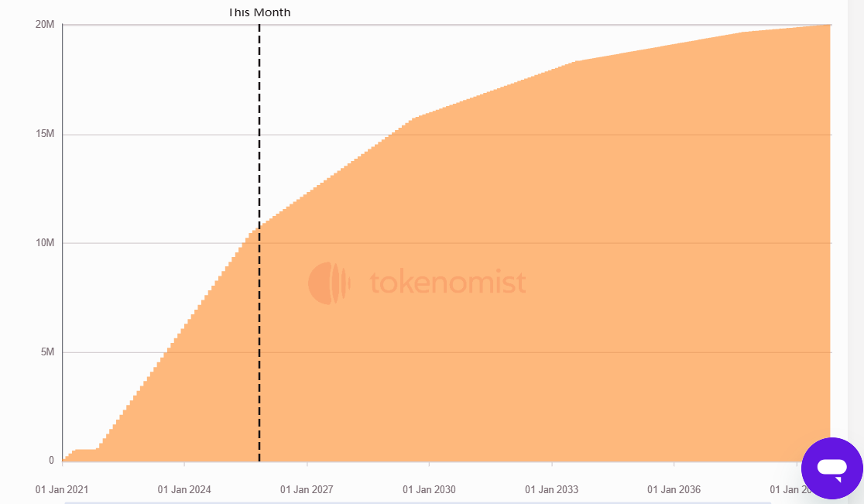Image resolution: width=864 pixels, height=504 pixels.
Task: Open the purple chat support widget
Action: (831, 468)
